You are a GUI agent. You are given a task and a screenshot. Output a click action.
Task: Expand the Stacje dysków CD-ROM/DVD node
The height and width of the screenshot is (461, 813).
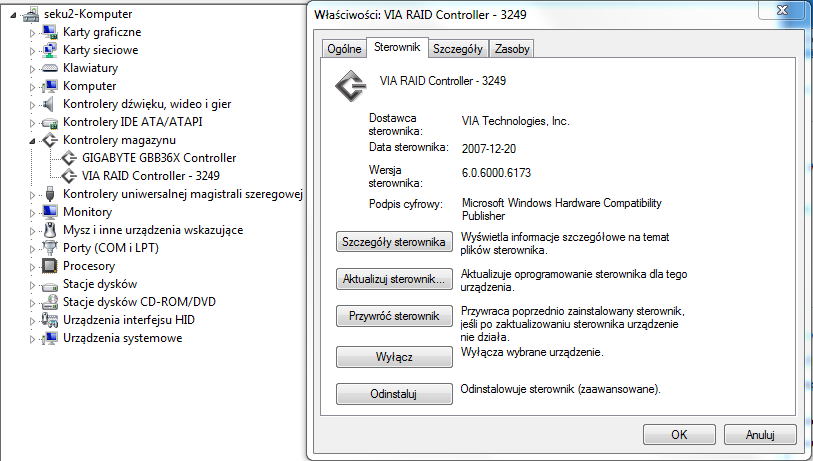point(32,303)
